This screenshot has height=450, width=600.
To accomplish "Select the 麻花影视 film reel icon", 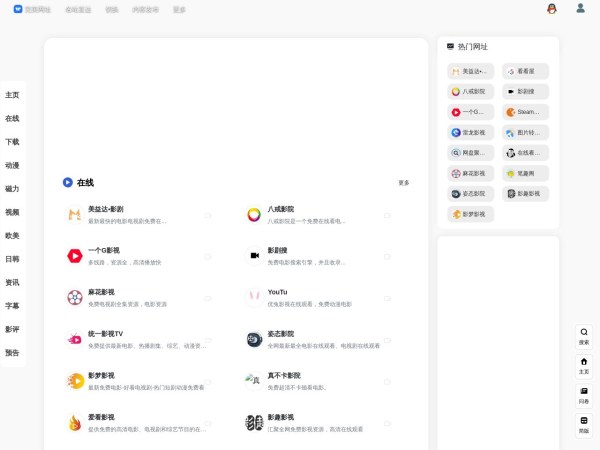I will coord(75,297).
